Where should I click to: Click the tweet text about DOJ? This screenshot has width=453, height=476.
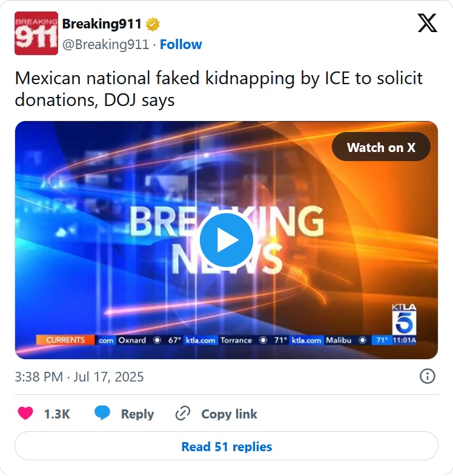(219, 89)
